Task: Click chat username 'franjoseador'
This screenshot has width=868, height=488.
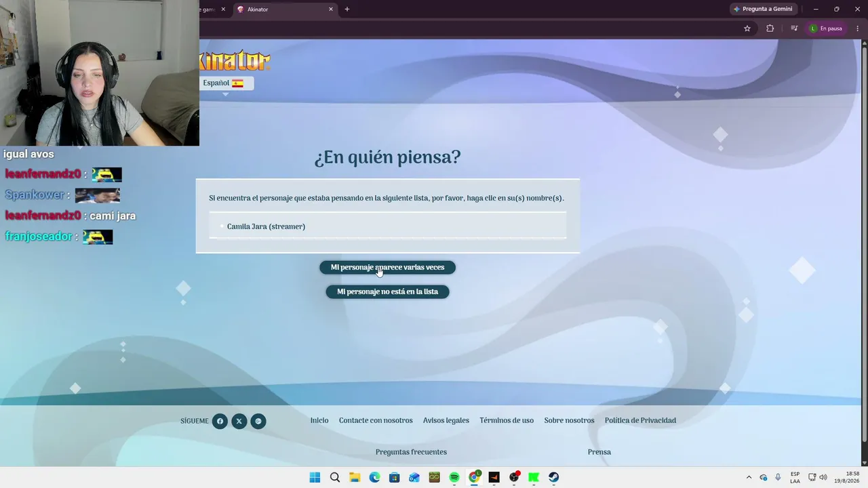Action: pyautogui.click(x=39, y=237)
